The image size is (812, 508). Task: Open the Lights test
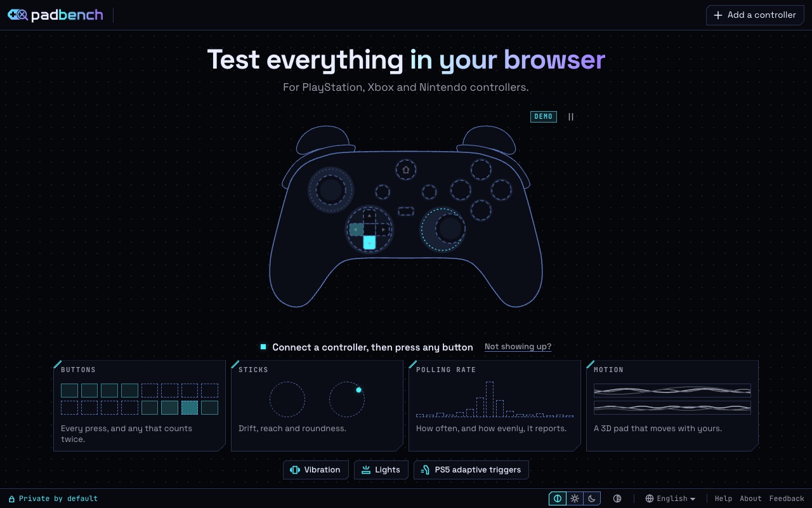click(381, 470)
